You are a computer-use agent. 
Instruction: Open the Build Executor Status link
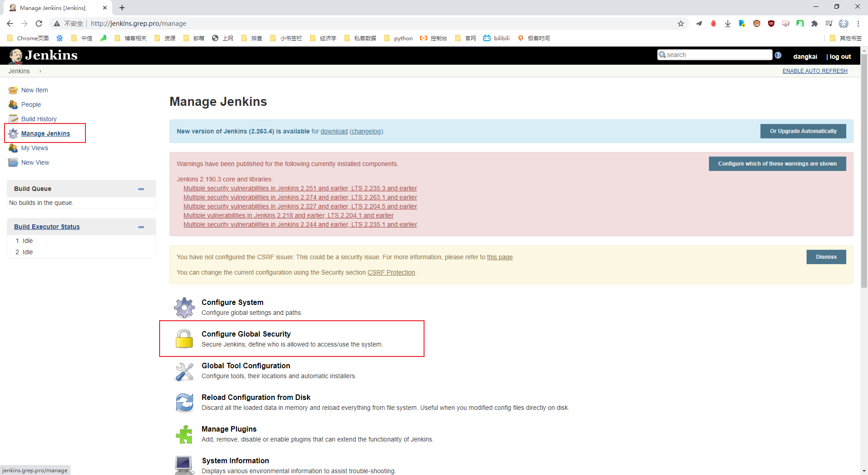click(47, 227)
